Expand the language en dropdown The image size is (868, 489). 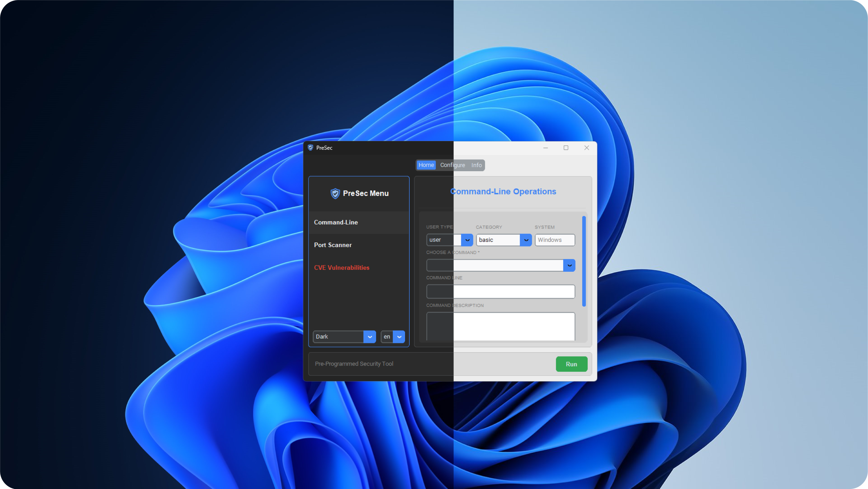click(x=399, y=336)
